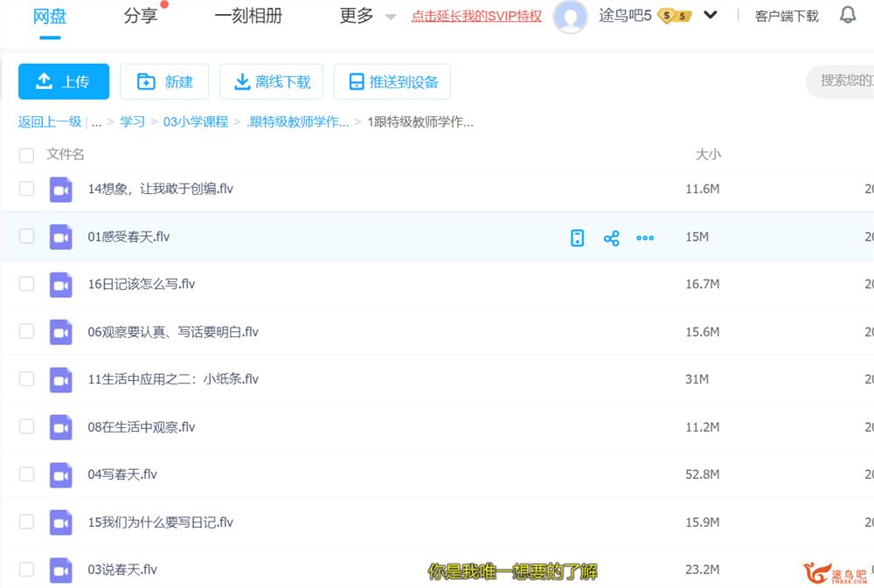Check the box for 16日记该怎么写.flv

click(26, 284)
